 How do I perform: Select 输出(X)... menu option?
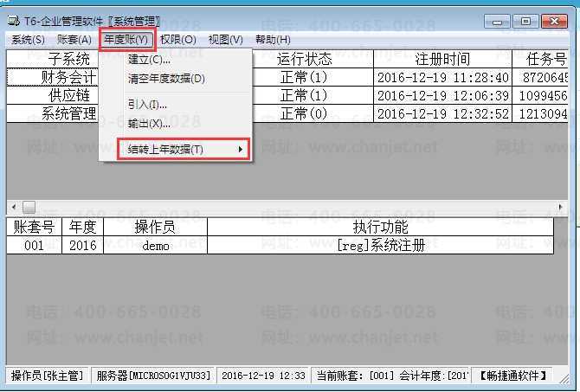[x=149, y=124]
